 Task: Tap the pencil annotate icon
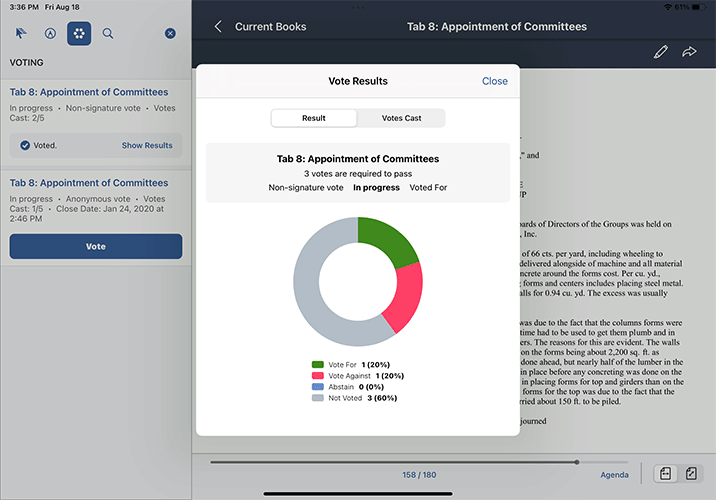pos(660,52)
